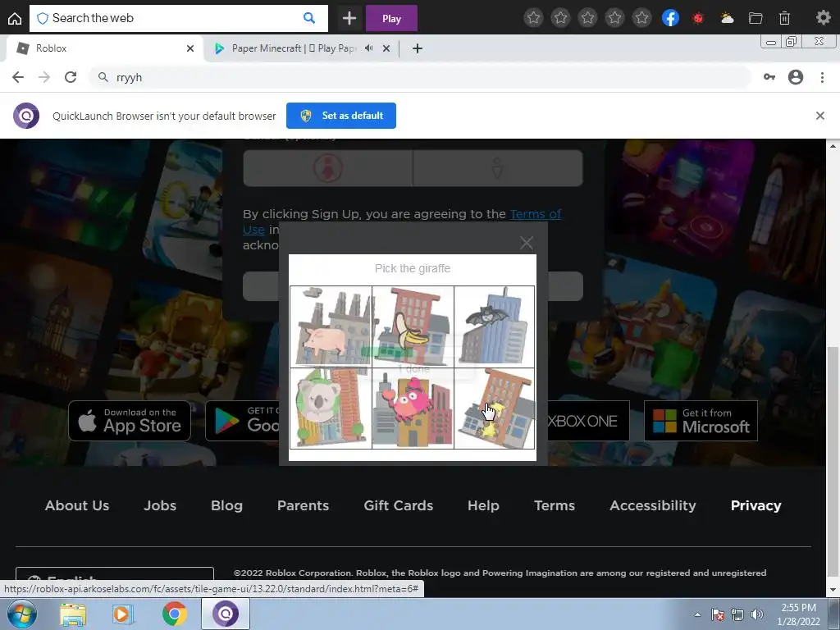This screenshot has width=840, height=630.
Task: Pick the pink monster tile in captcha
Action: [413, 409]
